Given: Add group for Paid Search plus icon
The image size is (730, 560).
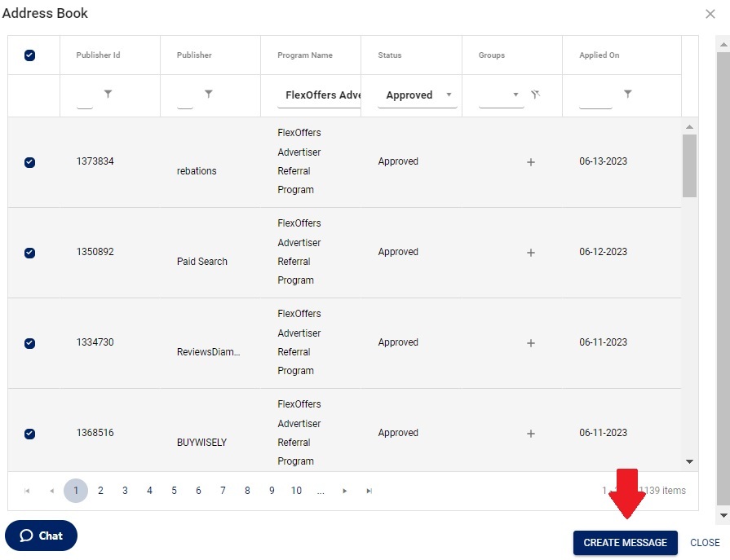Looking at the screenshot, I should 531,253.
